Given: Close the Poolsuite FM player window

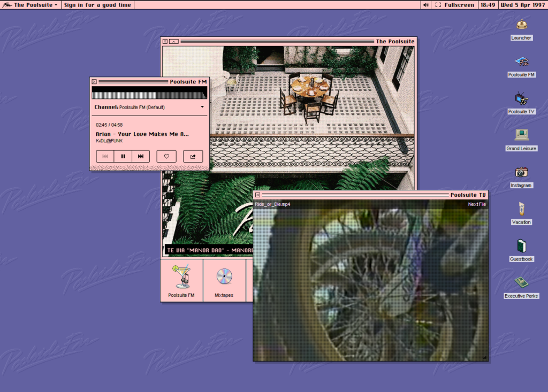Looking at the screenshot, I should [x=94, y=82].
